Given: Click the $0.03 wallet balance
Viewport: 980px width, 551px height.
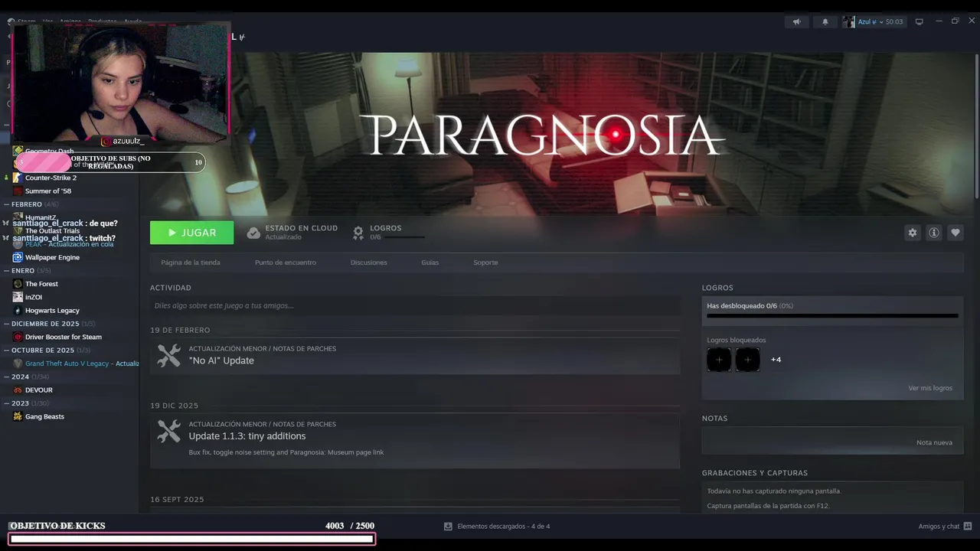Looking at the screenshot, I should click(x=894, y=22).
